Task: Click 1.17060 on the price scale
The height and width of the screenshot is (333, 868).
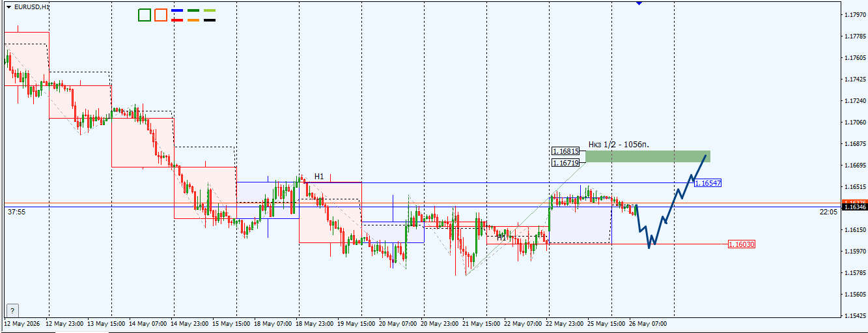Action: pyautogui.click(x=854, y=123)
